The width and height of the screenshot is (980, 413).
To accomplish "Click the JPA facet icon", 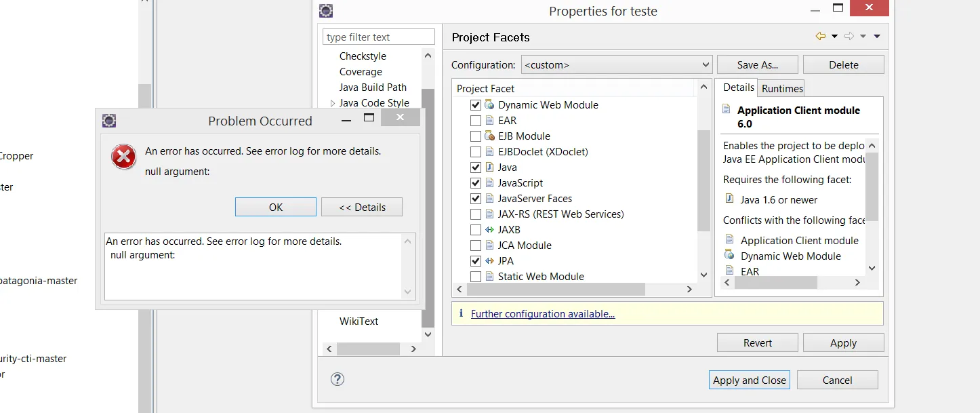I will [490, 261].
